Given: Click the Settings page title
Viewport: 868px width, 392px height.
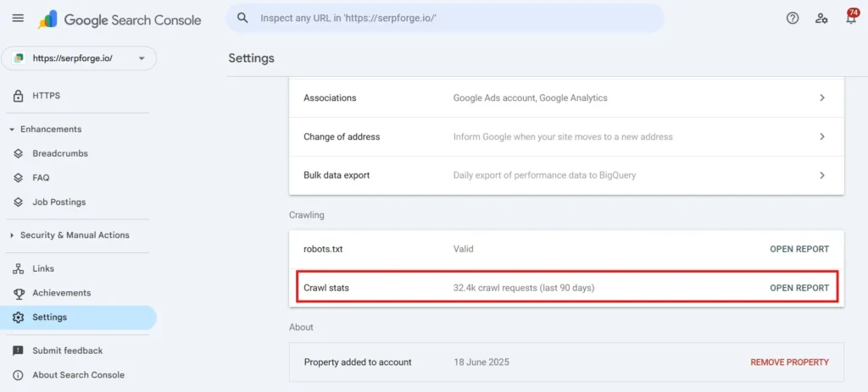Looking at the screenshot, I should [251, 58].
